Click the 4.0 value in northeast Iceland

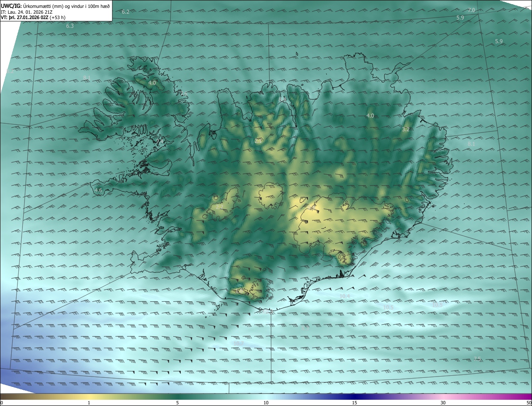click(370, 115)
